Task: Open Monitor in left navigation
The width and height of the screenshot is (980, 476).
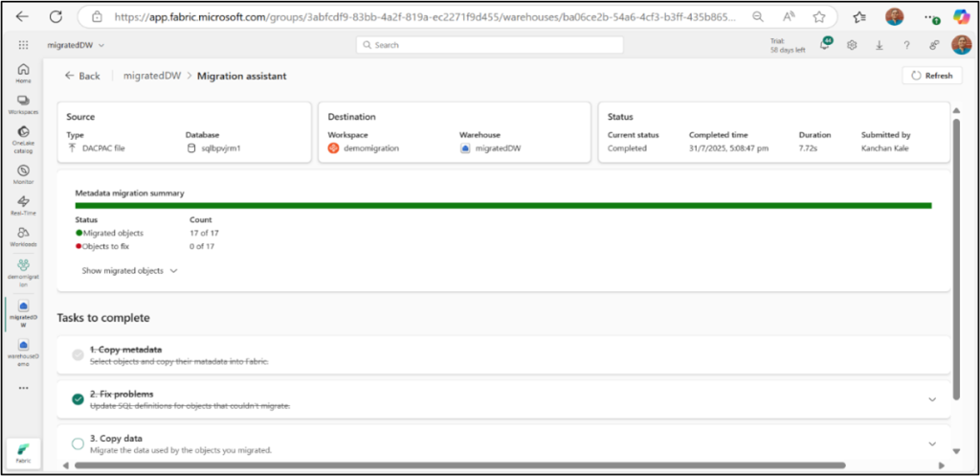Action: 23,174
